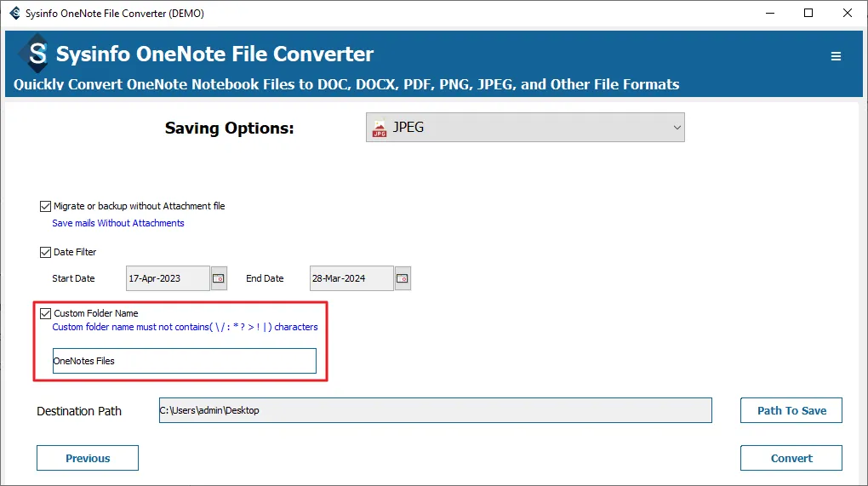868x486 pixels.
Task: Toggle the Custom Folder Name checkbox
Action: pos(45,314)
